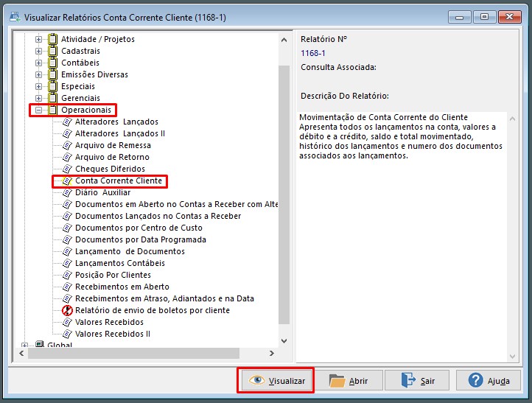Click the icon beside Documentos por Data Programada

point(68,239)
